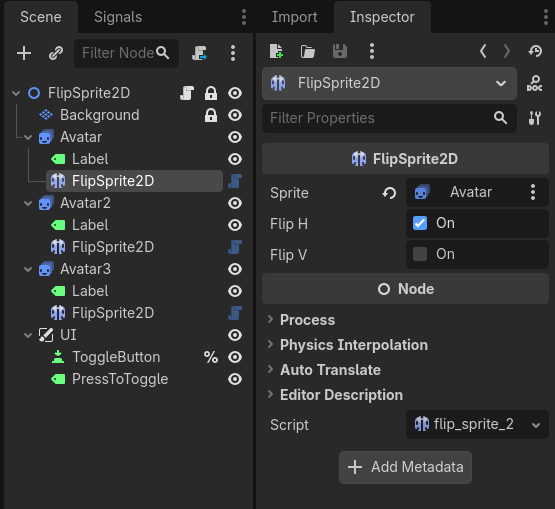Select the PressToToggle label node
The height and width of the screenshot is (509, 555).
coord(120,379)
